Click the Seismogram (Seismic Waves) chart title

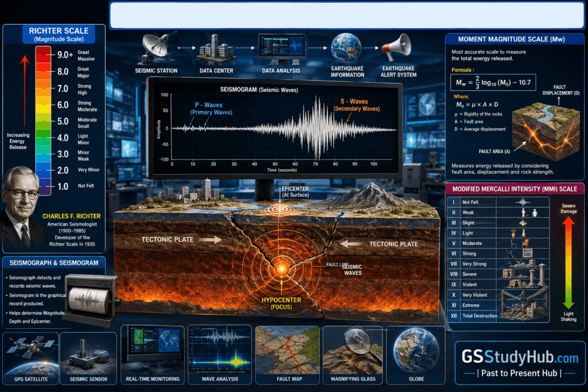tap(259, 90)
